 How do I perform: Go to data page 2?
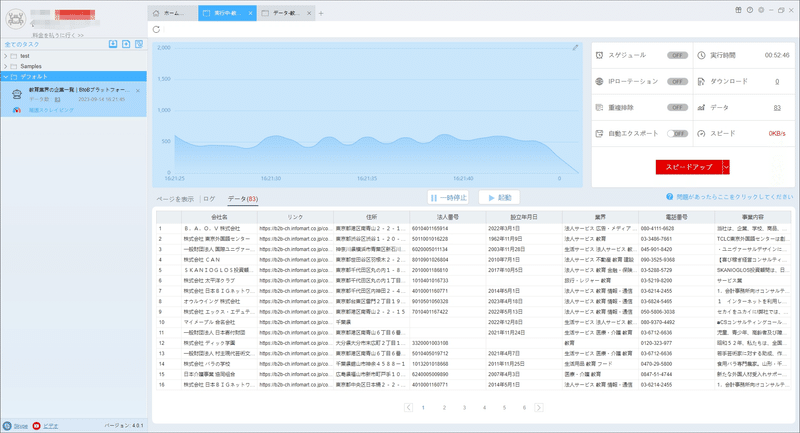pos(444,407)
